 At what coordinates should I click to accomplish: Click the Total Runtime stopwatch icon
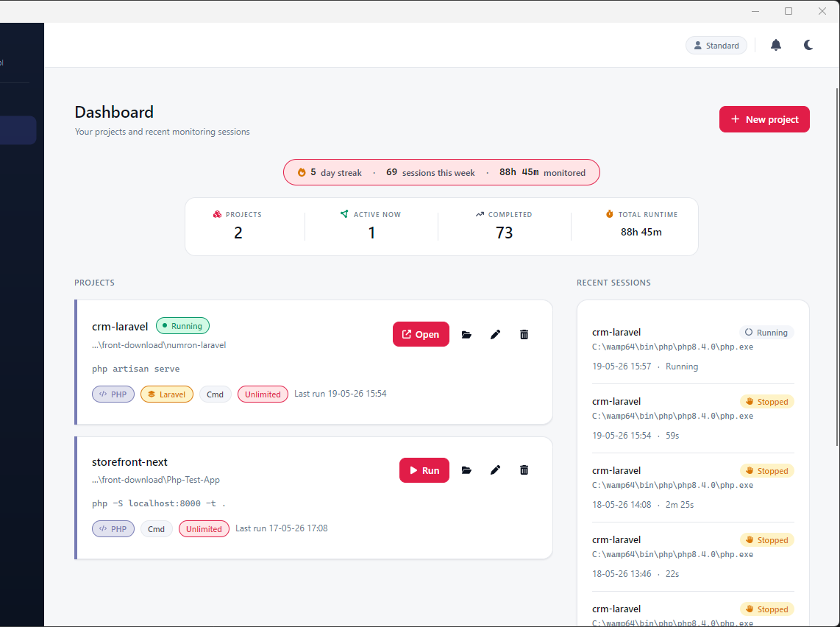point(609,214)
